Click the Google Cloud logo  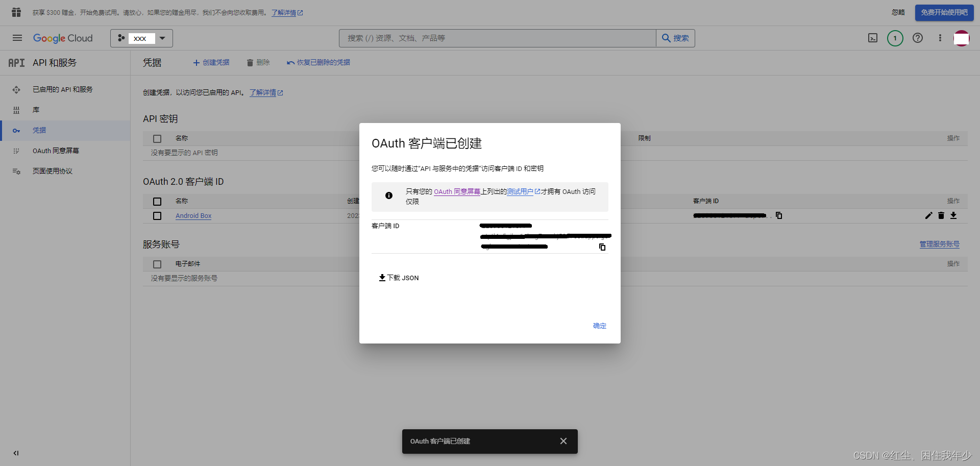click(63, 38)
